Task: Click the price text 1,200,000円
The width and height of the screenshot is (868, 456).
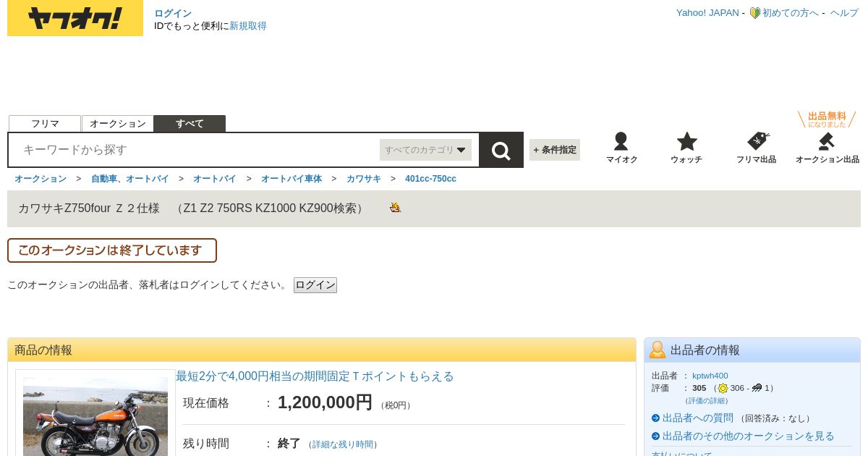Action: point(325,402)
